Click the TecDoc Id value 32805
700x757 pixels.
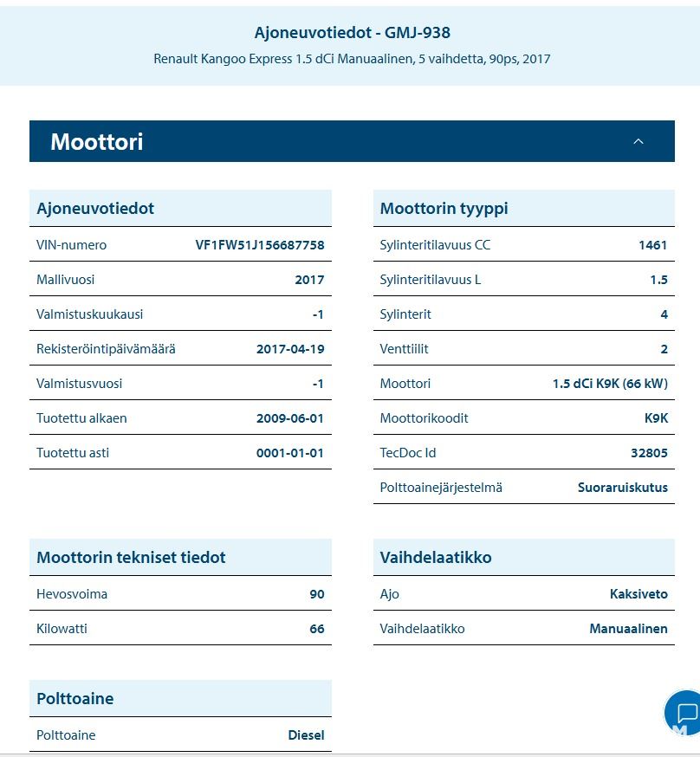649,453
